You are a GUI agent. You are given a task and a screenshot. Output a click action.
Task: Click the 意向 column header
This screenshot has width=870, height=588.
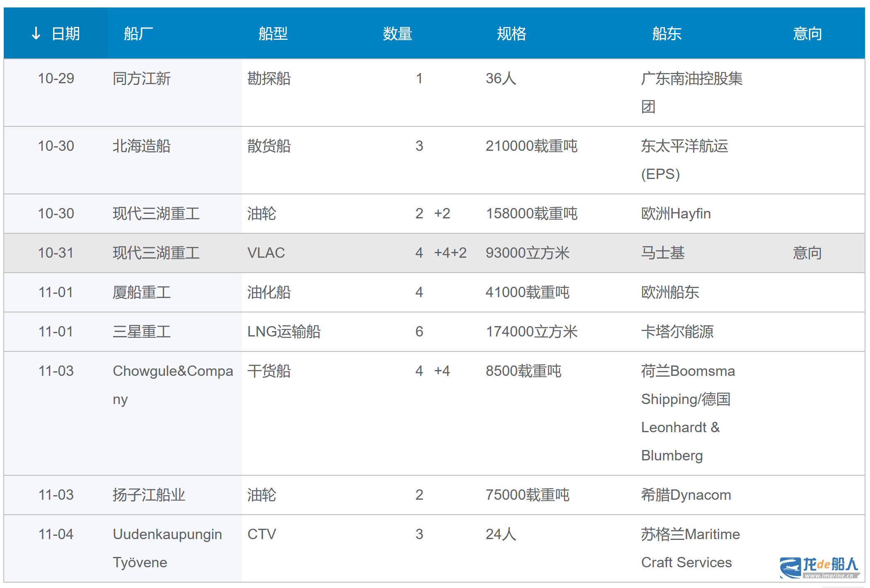[x=807, y=34]
